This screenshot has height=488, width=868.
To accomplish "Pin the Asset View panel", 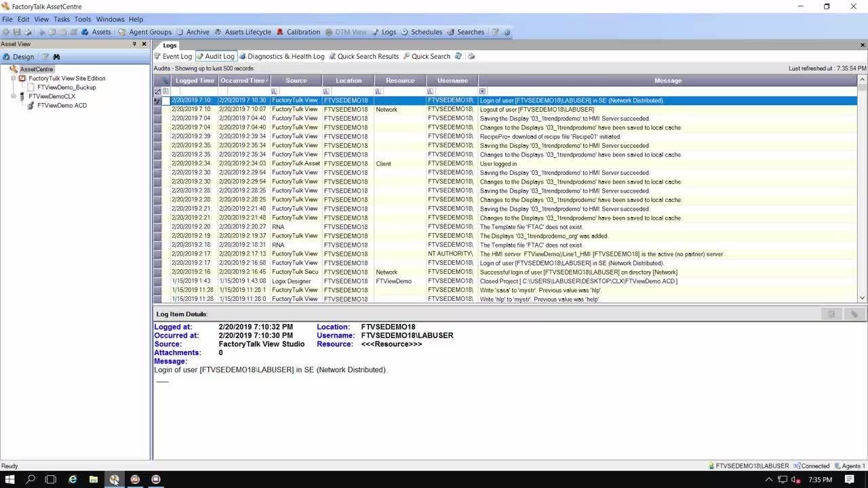I will (134, 44).
